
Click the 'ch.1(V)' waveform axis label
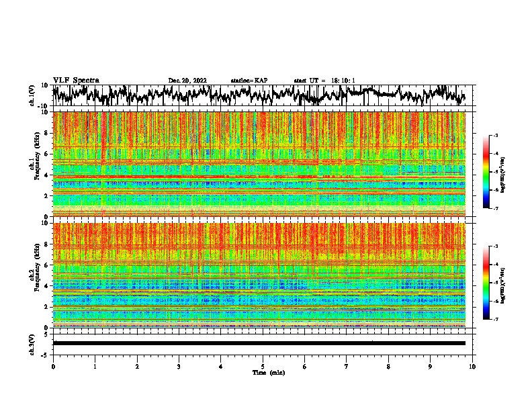32,95
